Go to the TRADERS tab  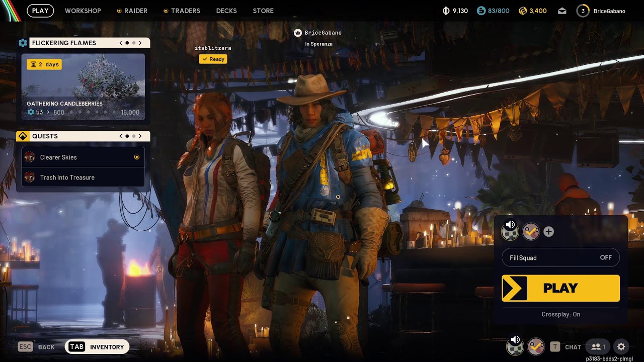186,11
